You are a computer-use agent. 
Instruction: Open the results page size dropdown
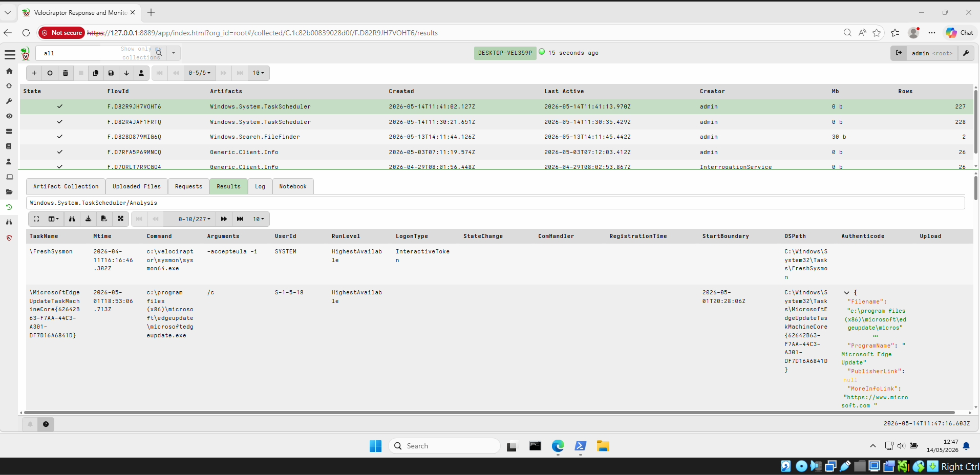pos(259,219)
